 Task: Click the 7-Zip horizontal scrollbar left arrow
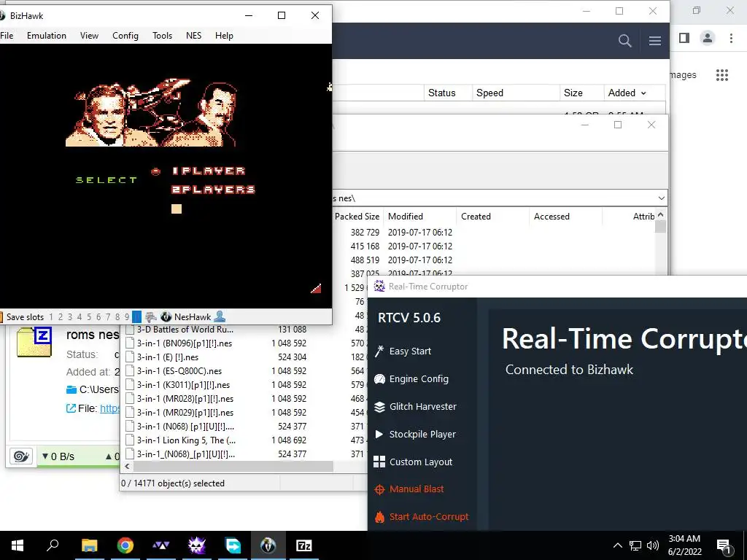tap(127, 466)
